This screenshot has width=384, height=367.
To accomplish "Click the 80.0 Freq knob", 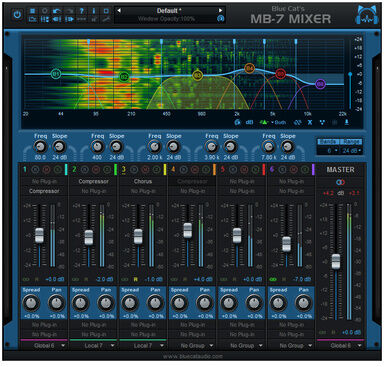I will [40, 146].
